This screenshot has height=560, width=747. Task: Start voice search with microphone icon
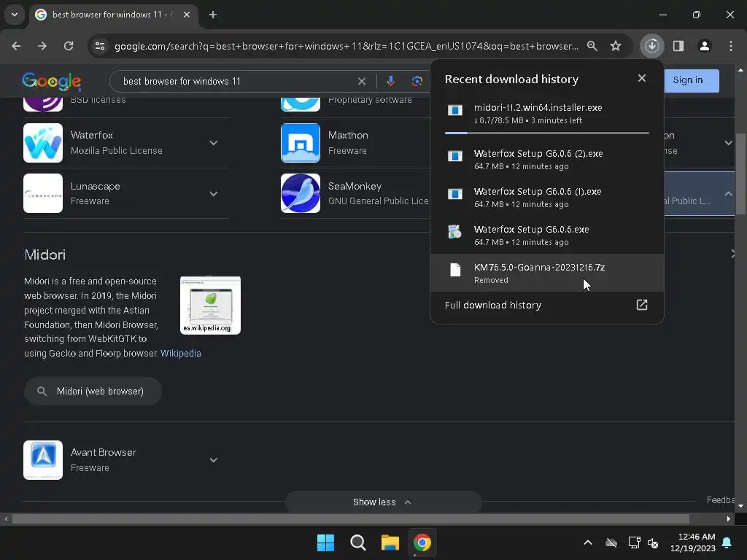pos(391,82)
